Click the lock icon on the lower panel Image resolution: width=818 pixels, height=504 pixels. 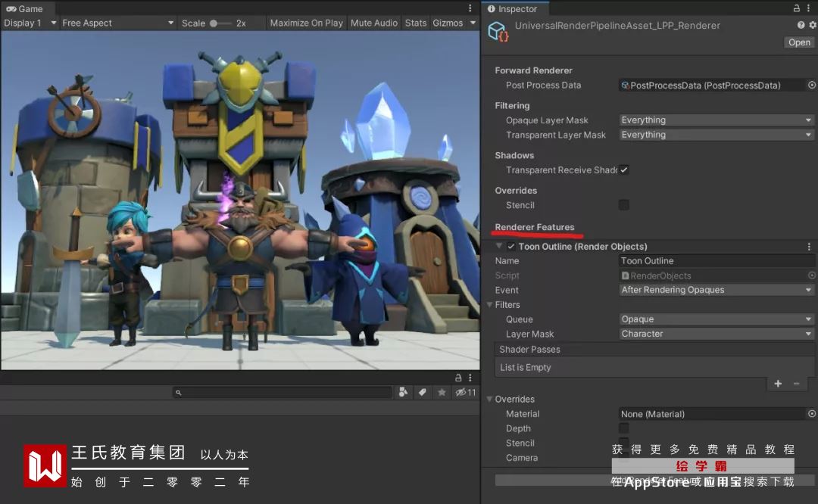pos(458,378)
